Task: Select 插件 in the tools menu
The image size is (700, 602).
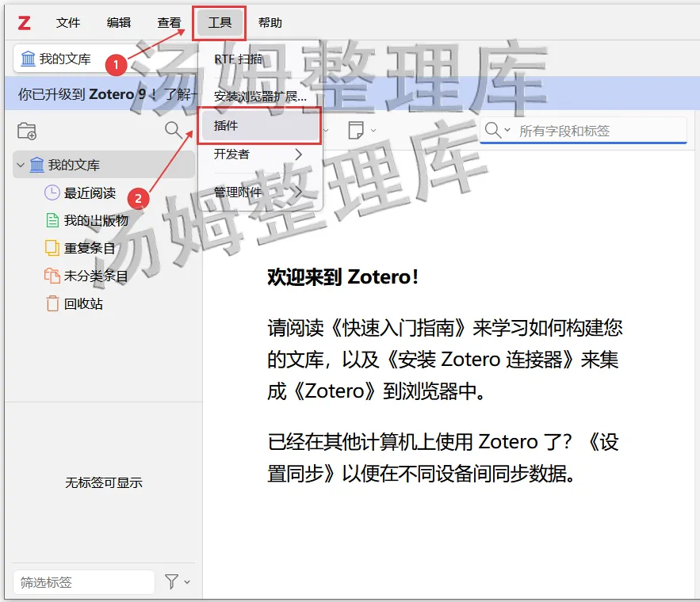Action: (260, 126)
